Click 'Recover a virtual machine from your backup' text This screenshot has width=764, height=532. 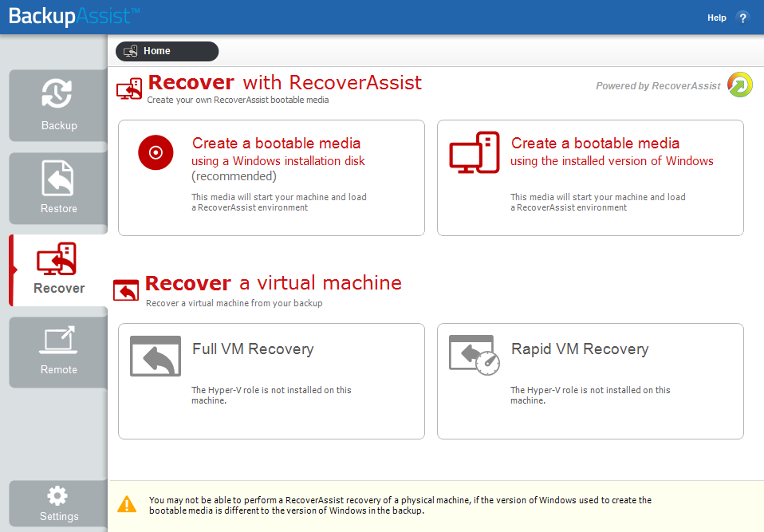point(234,303)
